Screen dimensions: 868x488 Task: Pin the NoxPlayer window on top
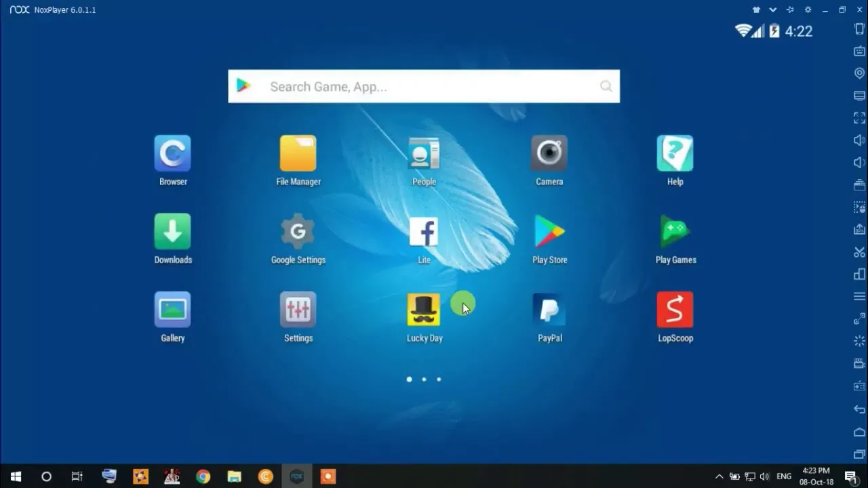(x=790, y=9)
